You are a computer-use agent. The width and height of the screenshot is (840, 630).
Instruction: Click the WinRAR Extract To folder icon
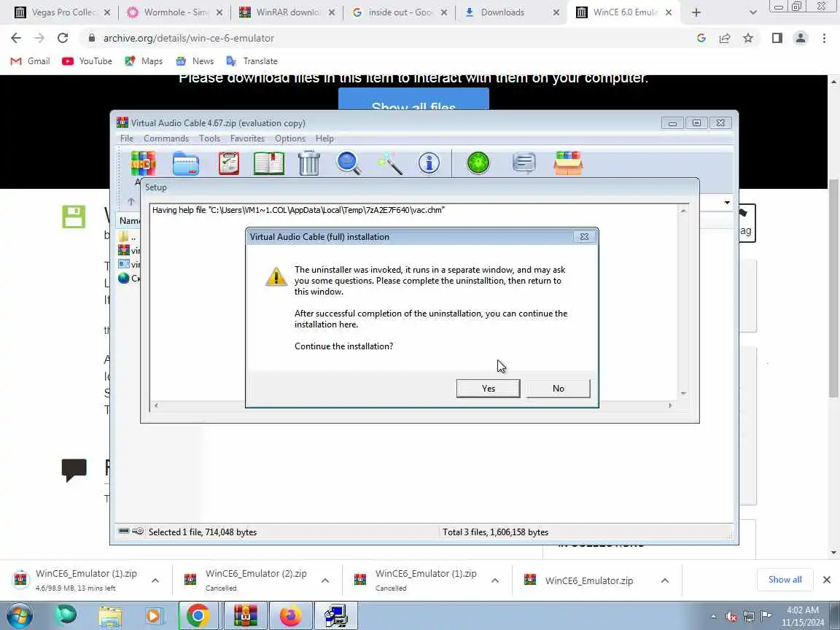pos(186,163)
